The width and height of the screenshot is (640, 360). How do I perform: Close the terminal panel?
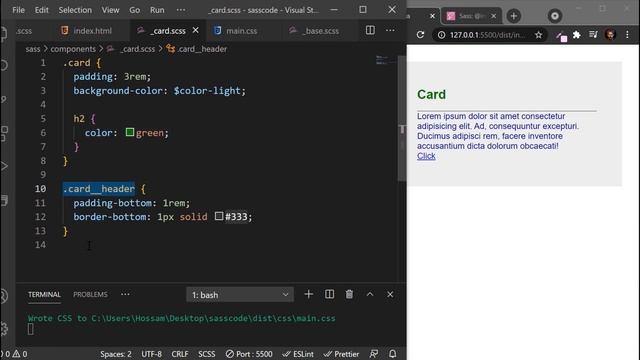pyautogui.click(x=390, y=294)
